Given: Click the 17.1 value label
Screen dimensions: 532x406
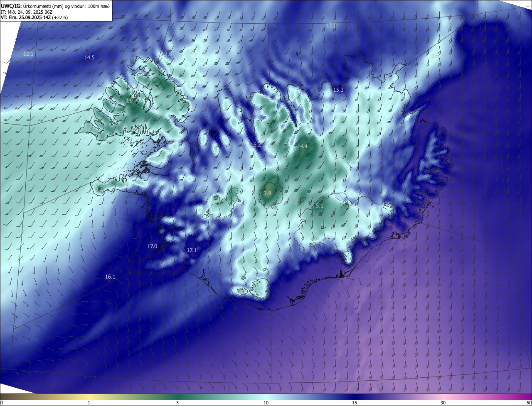Looking at the screenshot, I should pos(192,250).
